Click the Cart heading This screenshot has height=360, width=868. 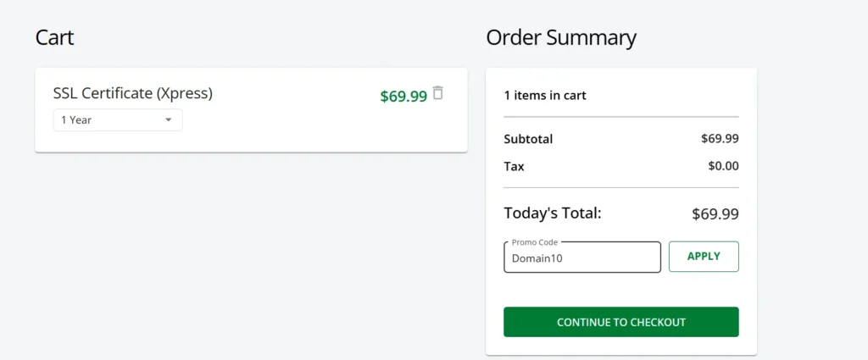54,37
